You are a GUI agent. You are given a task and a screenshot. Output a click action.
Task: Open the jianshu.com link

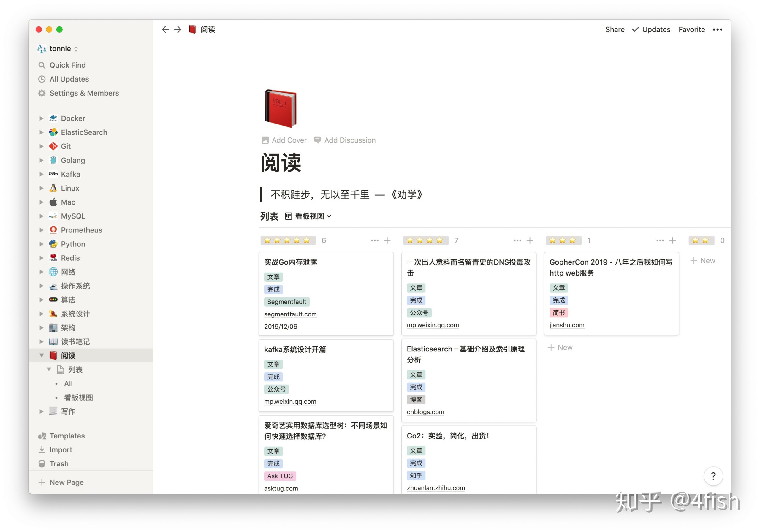pyautogui.click(x=567, y=325)
